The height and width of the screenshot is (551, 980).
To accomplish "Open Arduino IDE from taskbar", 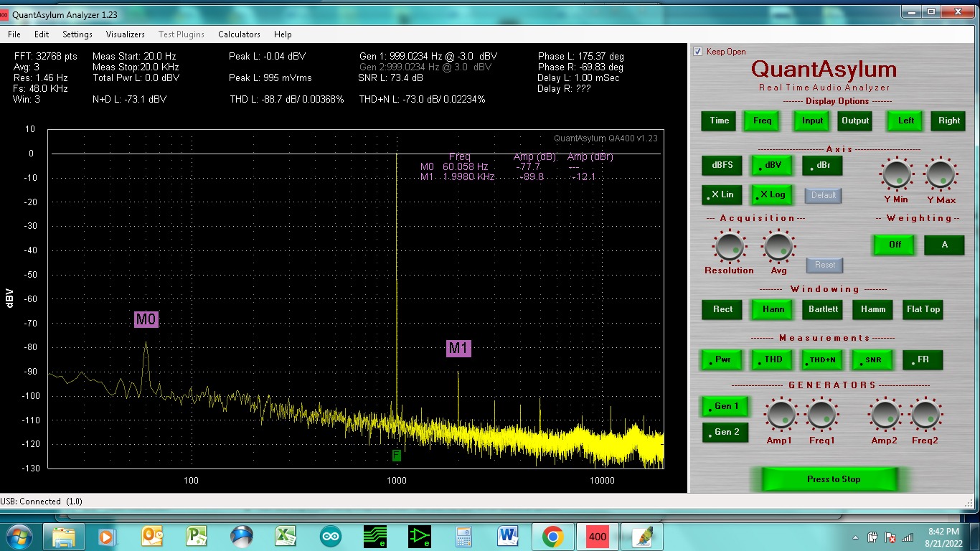I will click(331, 537).
